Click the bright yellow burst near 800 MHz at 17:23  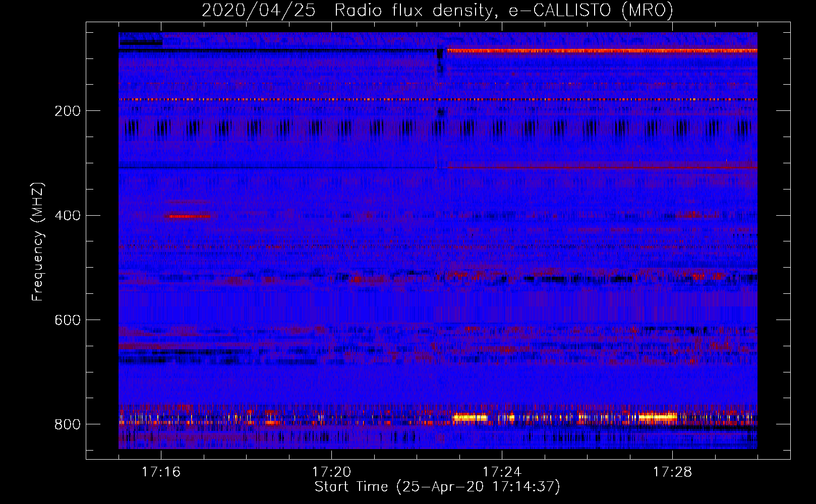pyautogui.click(x=470, y=417)
